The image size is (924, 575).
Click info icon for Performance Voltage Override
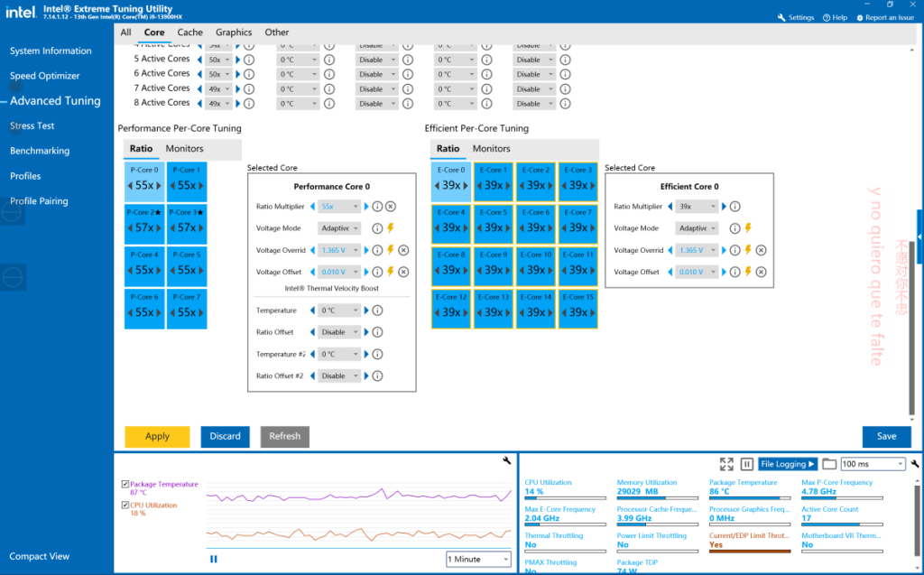(x=377, y=250)
